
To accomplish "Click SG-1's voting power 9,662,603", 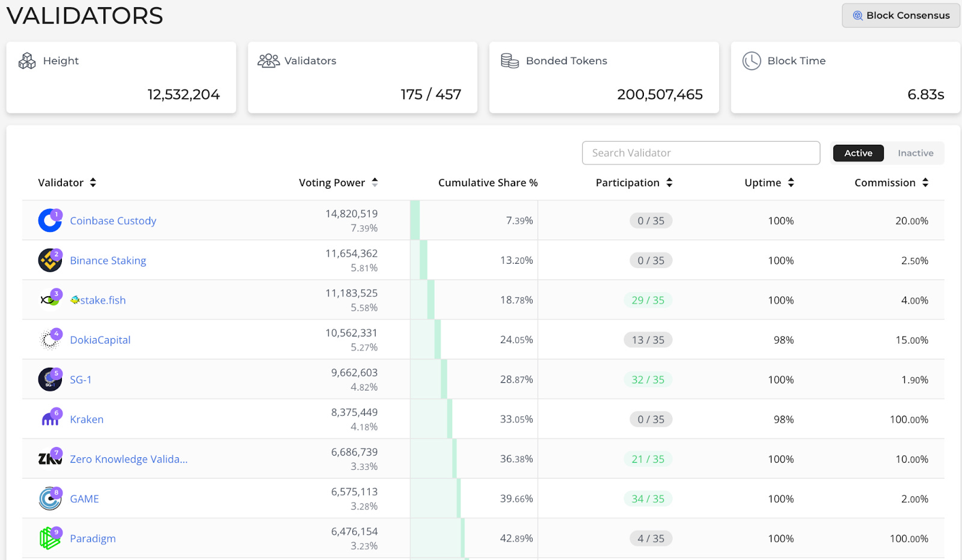I will coord(355,372).
